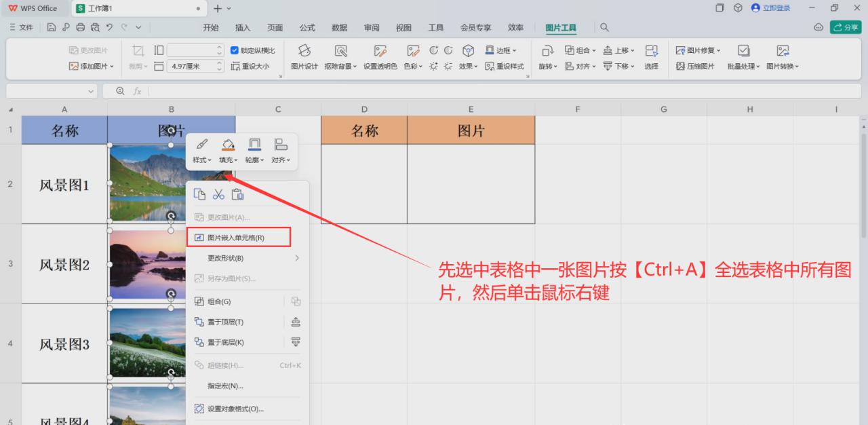The height and width of the screenshot is (425, 868).
Task: Switch to the 数据 Data tab
Action: (x=340, y=28)
